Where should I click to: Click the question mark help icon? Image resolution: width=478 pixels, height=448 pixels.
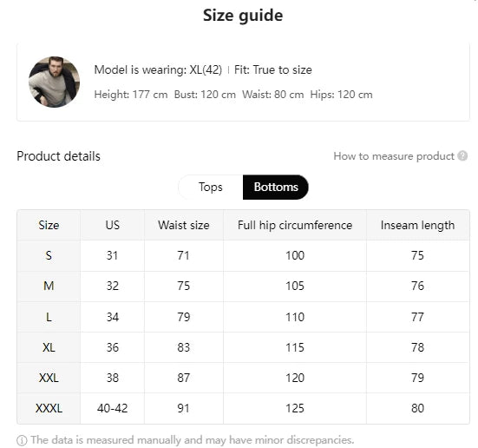click(462, 156)
